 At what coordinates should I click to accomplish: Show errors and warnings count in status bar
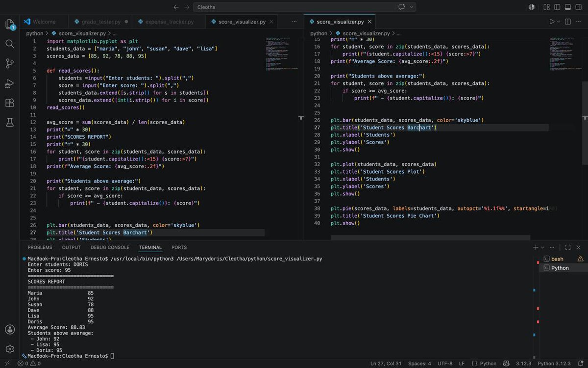(29, 364)
